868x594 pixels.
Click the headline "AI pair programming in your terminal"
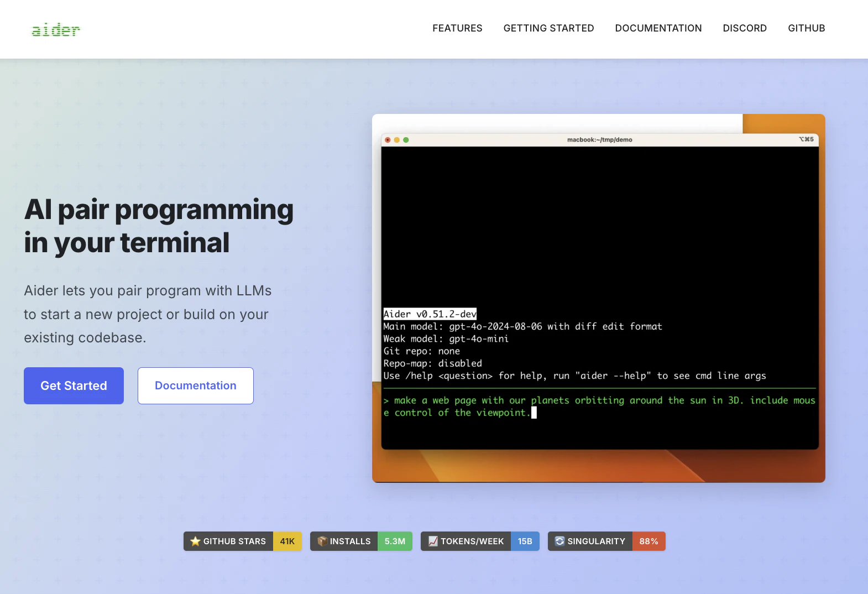tap(159, 226)
